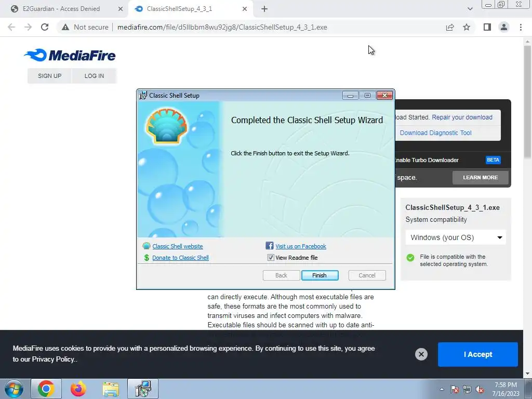Toggle the Chrome side panel
The height and width of the screenshot is (399, 532).
tap(487, 27)
